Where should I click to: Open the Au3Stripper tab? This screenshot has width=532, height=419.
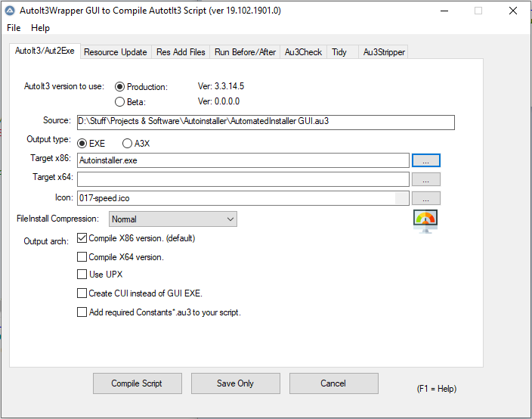tap(384, 52)
